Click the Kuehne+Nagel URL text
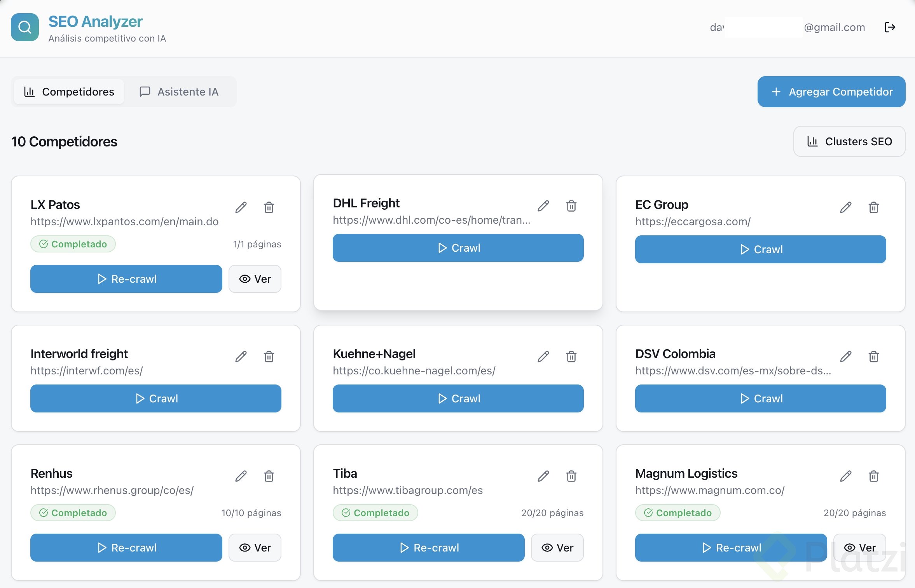The image size is (915, 588). [x=414, y=371]
